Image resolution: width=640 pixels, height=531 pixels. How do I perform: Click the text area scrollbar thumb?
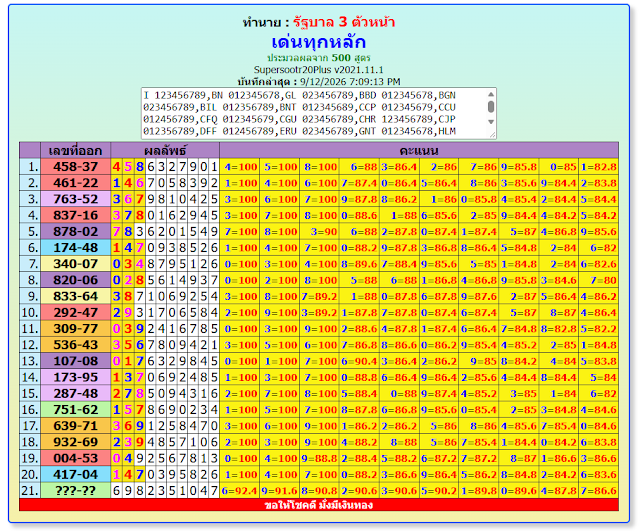pos(491,107)
